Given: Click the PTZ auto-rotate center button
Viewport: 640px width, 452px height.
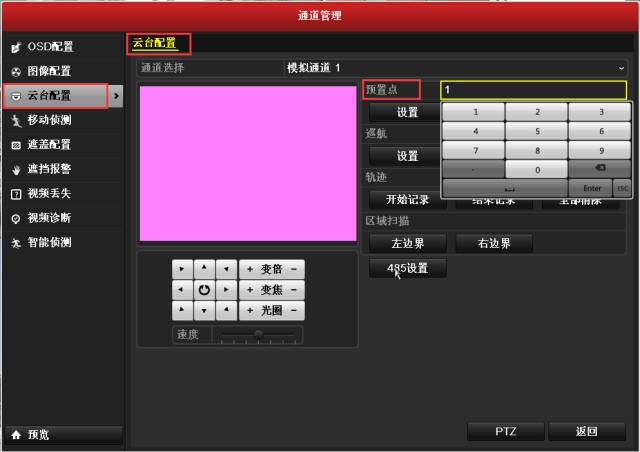Looking at the screenshot, I should coord(204,290).
